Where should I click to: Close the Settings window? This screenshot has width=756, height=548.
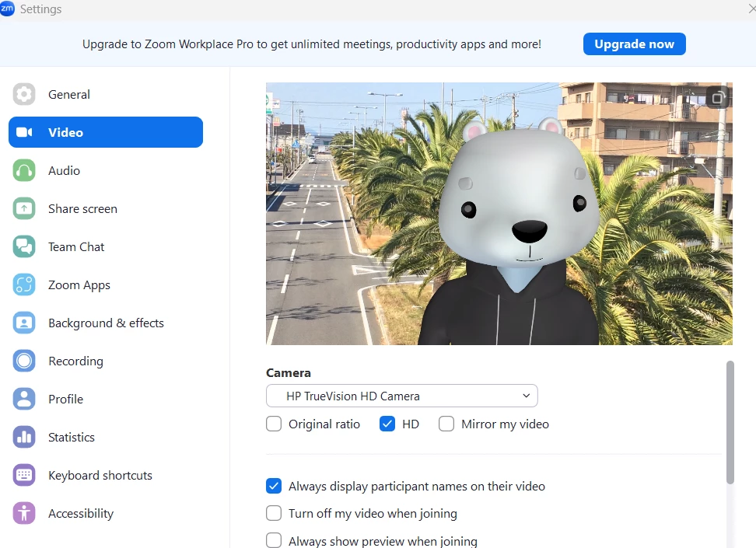click(x=751, y=9)
